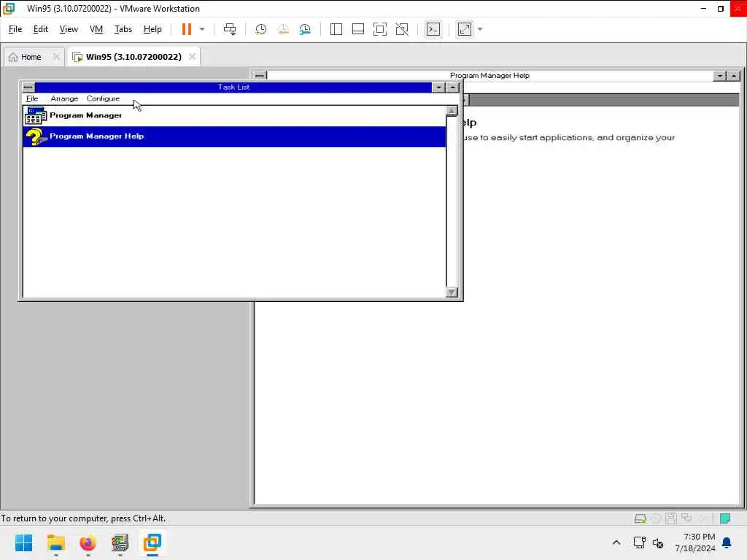Open the snapshot manager

coord(305,29)
